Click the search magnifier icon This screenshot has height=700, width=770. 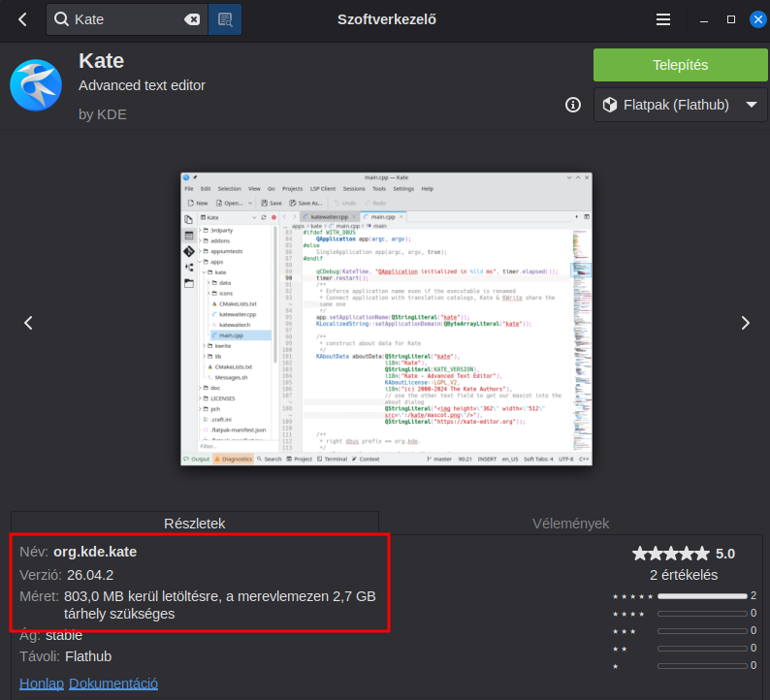pyautogui.click(x=61, y=19)
